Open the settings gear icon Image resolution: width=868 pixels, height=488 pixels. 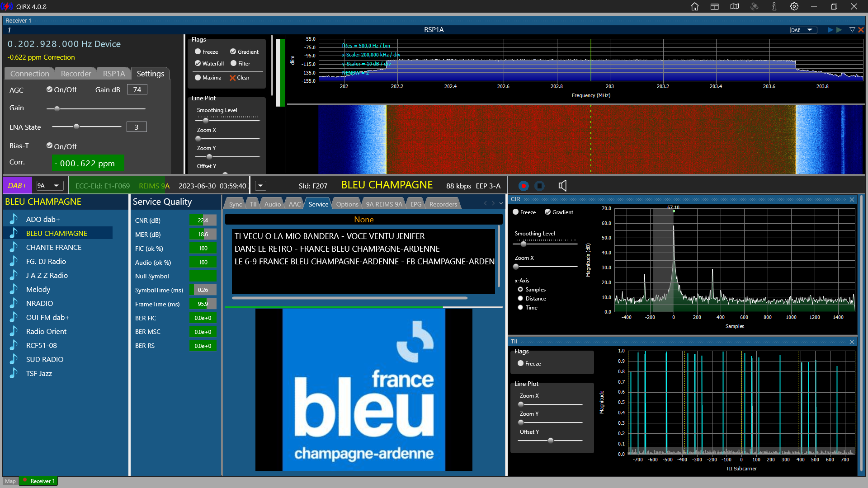click(x=794, y=6)
